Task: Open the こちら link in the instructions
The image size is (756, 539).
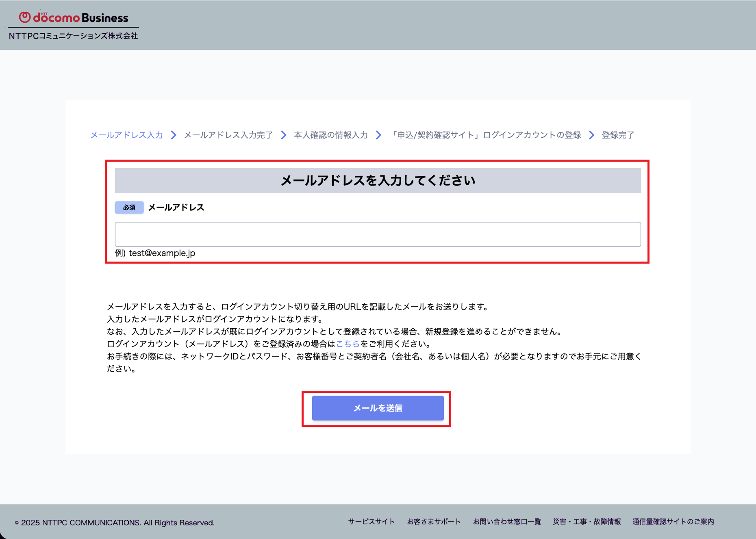Action: [348, 344]
